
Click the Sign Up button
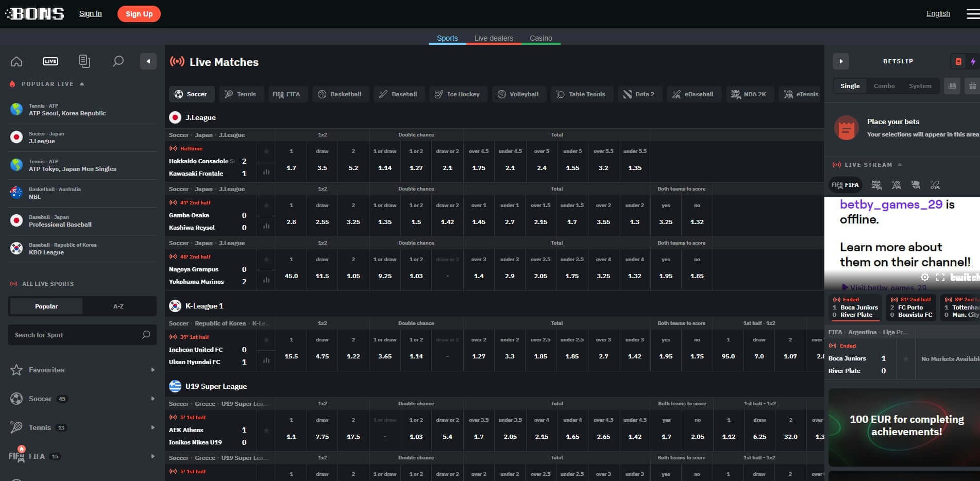pyautogui.click(x=139, y=14)
